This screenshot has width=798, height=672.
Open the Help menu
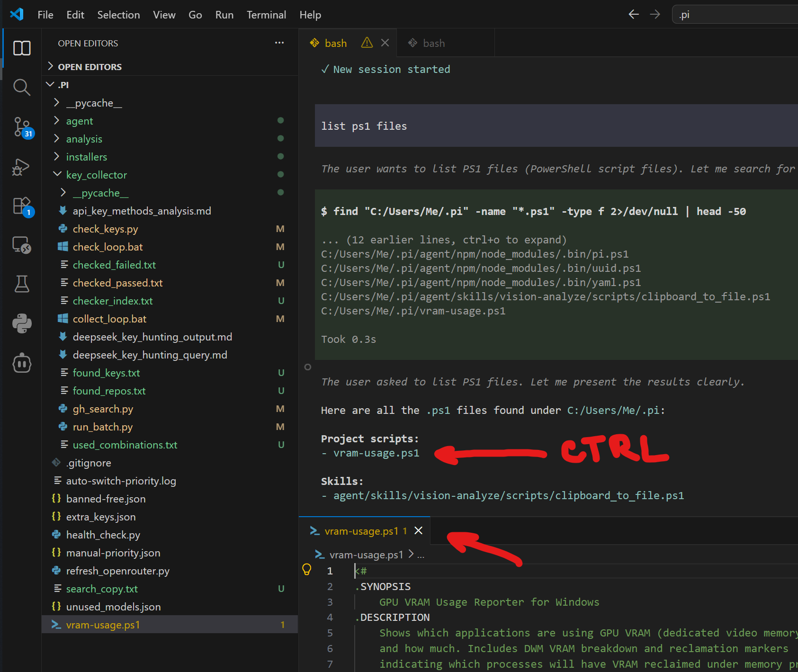coord(310,15)
